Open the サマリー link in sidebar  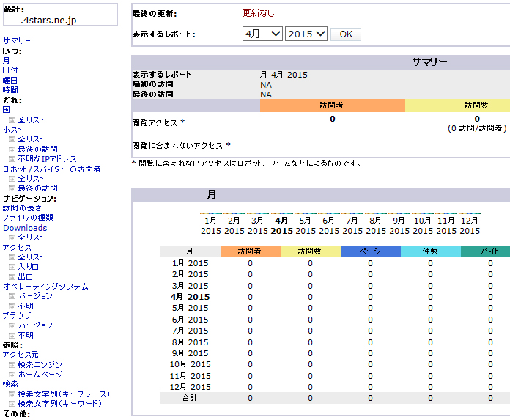[x=17, y=41]
